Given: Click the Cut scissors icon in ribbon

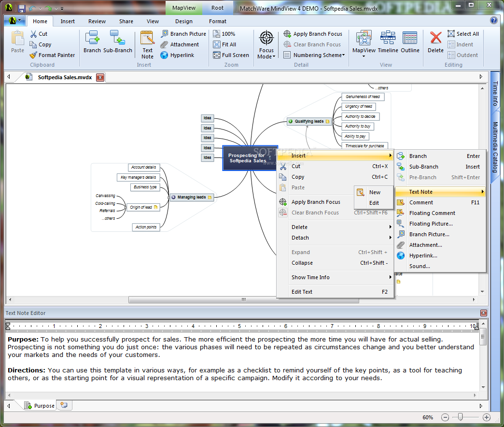Looking at the screenshot, I should point(33,34).
